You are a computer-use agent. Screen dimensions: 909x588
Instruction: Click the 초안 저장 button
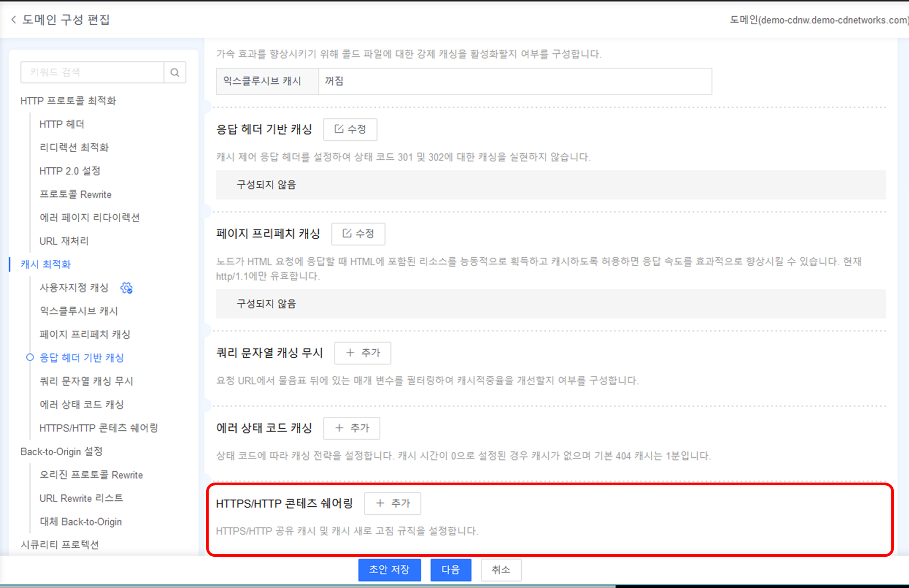tap(389, 570)
